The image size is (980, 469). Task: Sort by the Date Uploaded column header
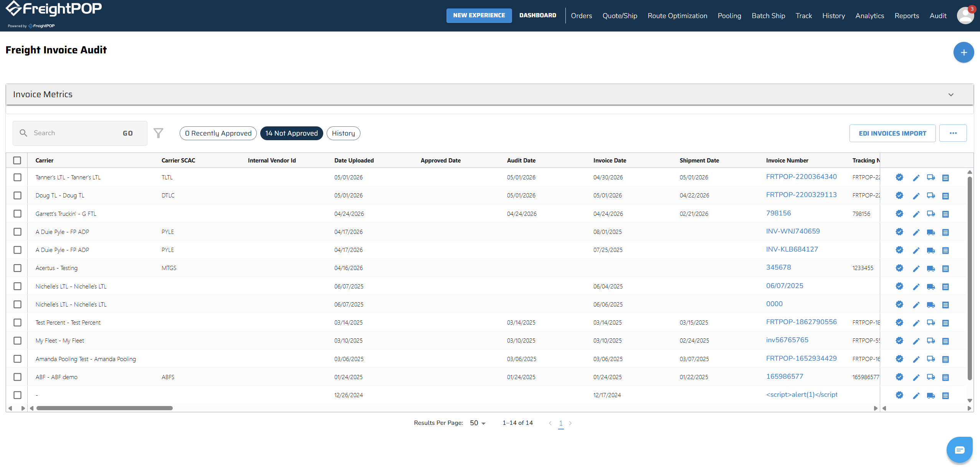(354, 161)
